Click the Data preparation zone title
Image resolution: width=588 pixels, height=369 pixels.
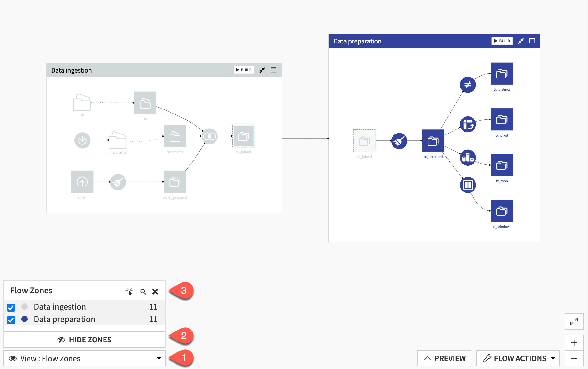coord(357,41)
